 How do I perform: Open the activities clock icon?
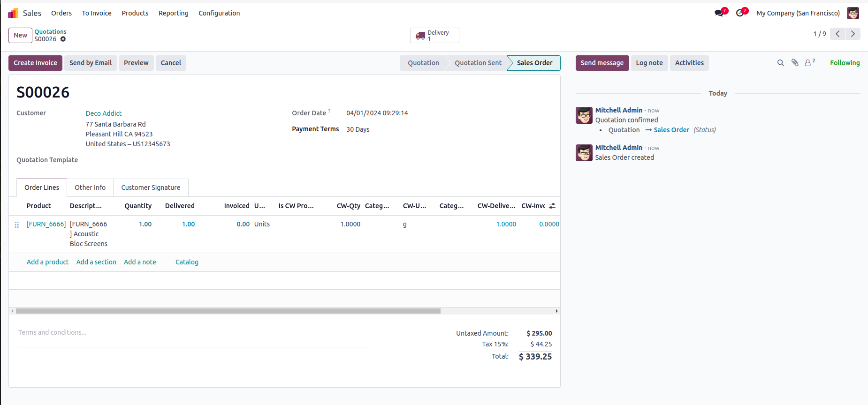tap(740, 13)
